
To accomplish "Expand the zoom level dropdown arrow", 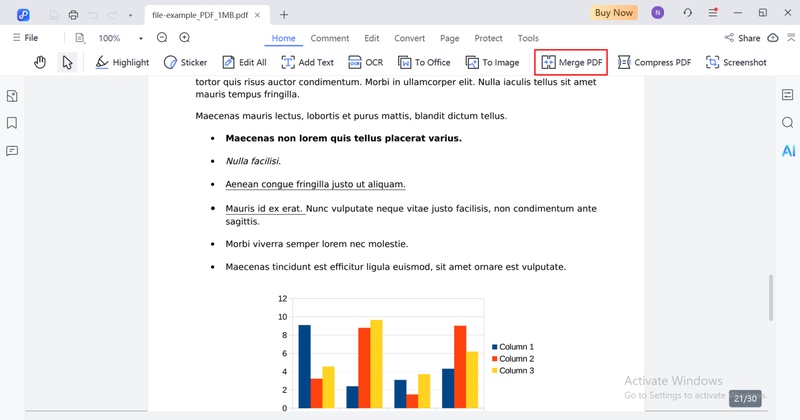I will 141,38.
